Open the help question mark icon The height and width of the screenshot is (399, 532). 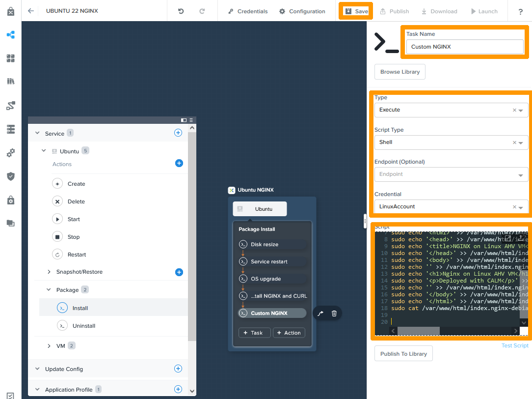[x=520, y=11]
